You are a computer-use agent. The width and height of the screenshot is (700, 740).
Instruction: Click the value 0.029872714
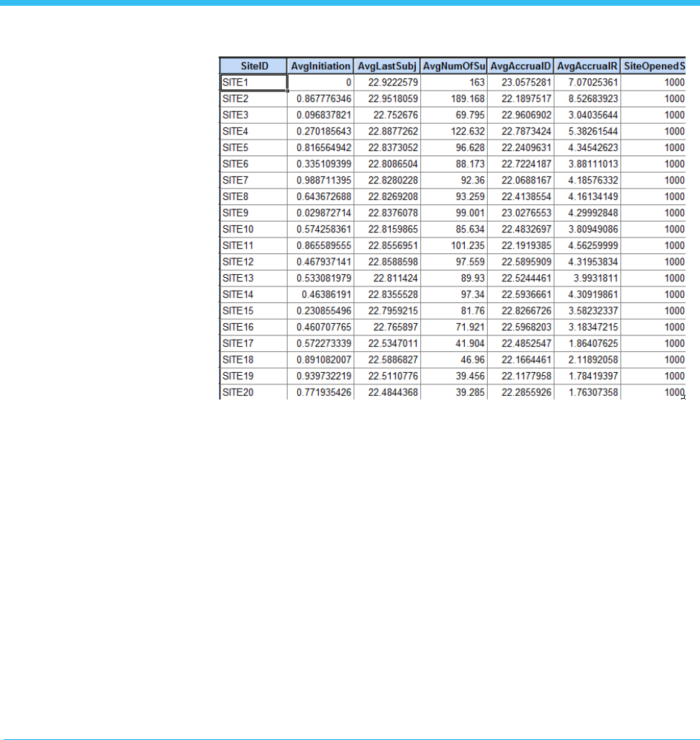324,213
